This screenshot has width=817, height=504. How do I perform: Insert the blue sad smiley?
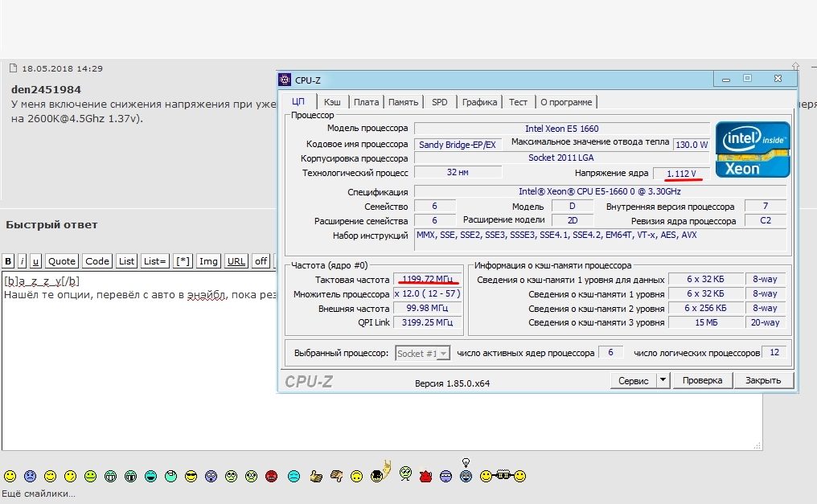[31, 476]
